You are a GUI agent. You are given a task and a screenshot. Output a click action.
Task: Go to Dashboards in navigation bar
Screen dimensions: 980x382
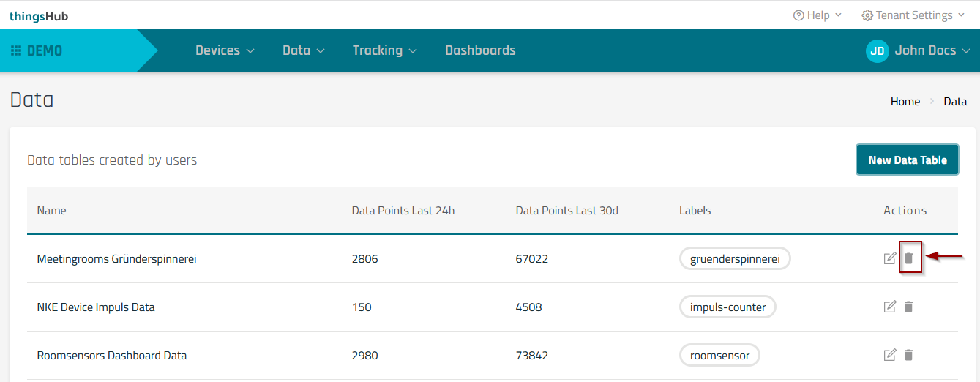click(x=480, y=50)
